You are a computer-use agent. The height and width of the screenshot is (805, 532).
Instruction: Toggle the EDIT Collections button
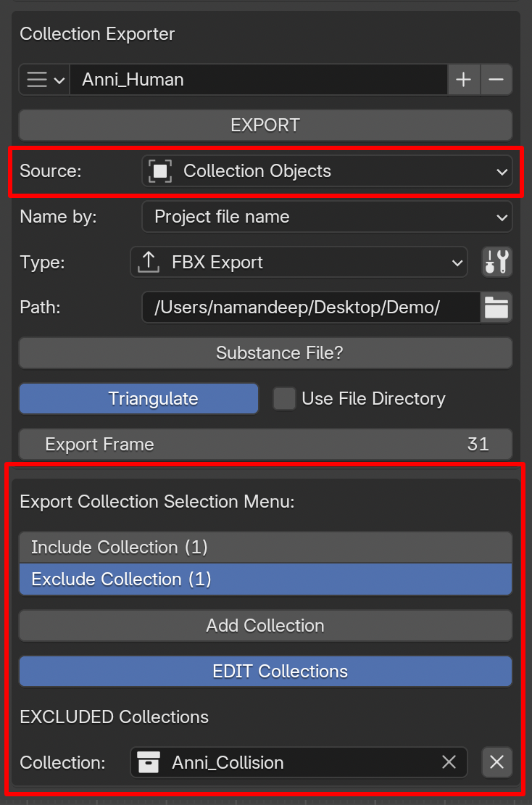tap(265, 672)
